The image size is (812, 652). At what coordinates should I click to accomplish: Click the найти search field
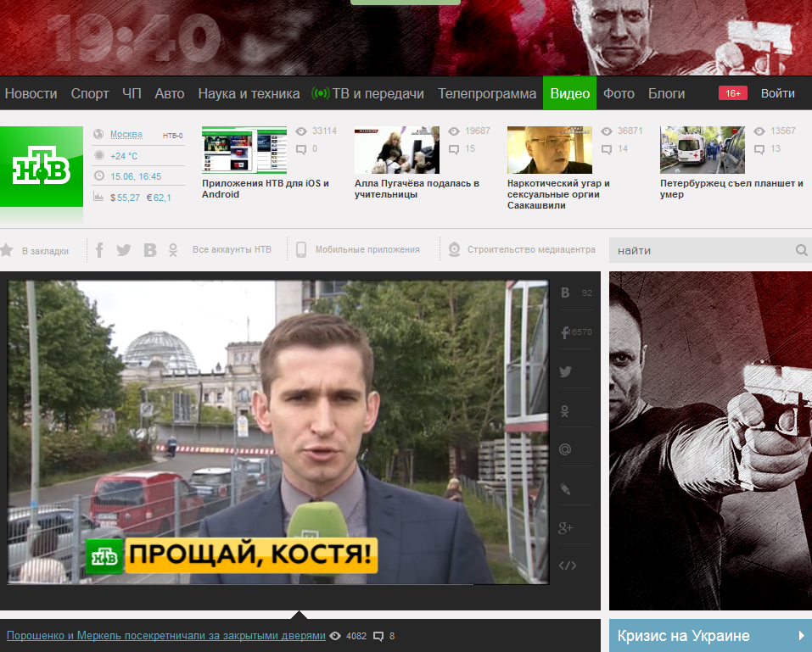click(x=703, y=250)
